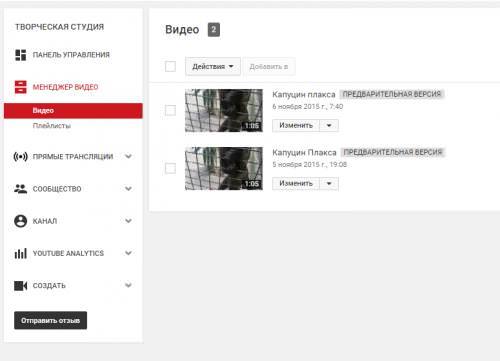Click Изменить for the 5 ноября video

296,184
